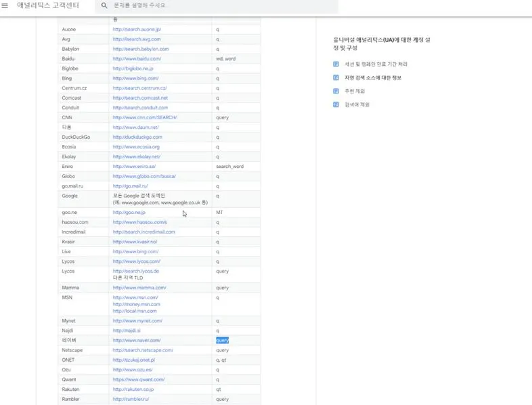
Task: Open the hamburger main menu
Action: point(5,5)
